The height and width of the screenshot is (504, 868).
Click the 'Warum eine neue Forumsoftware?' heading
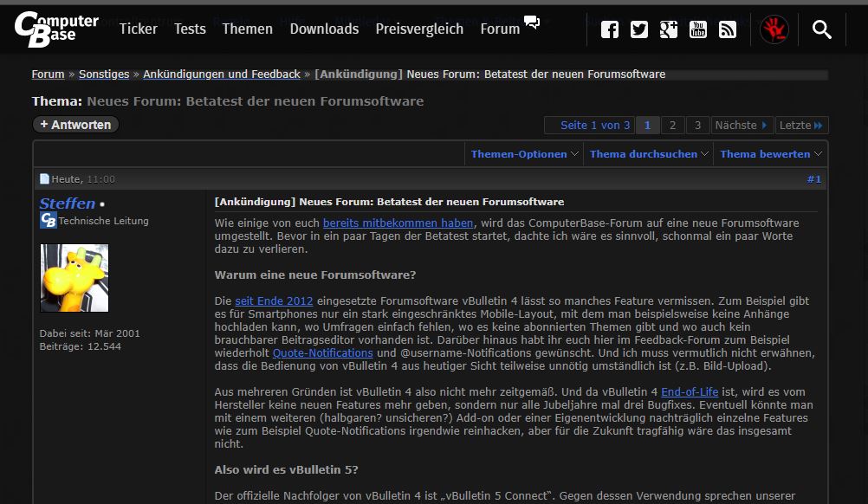[315, 275]
